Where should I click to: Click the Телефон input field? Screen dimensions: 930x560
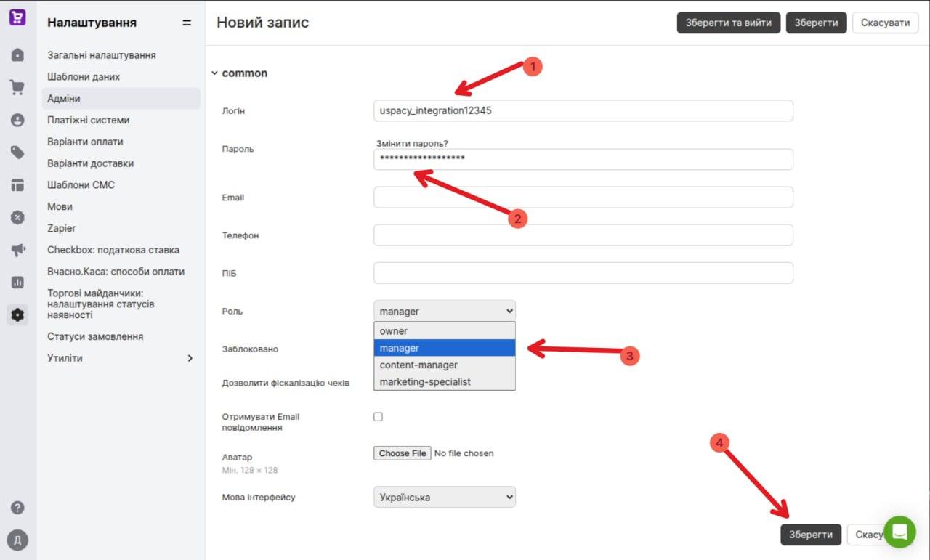(583, 235)
